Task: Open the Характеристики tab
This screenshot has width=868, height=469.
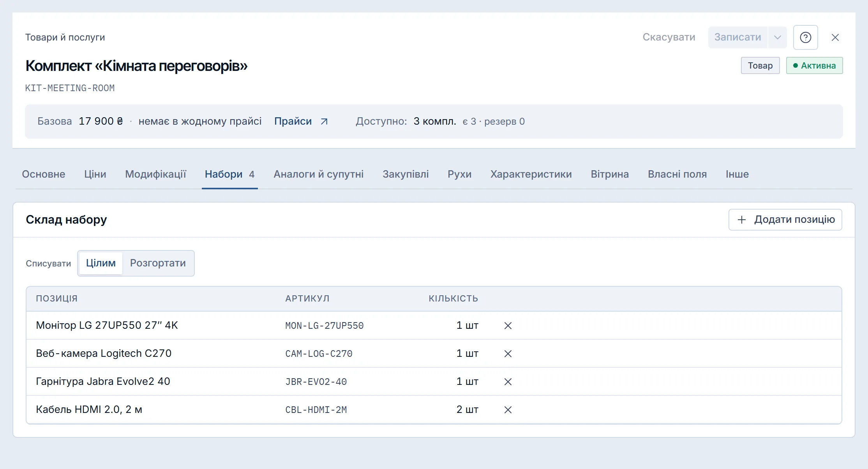Action: 531,174
